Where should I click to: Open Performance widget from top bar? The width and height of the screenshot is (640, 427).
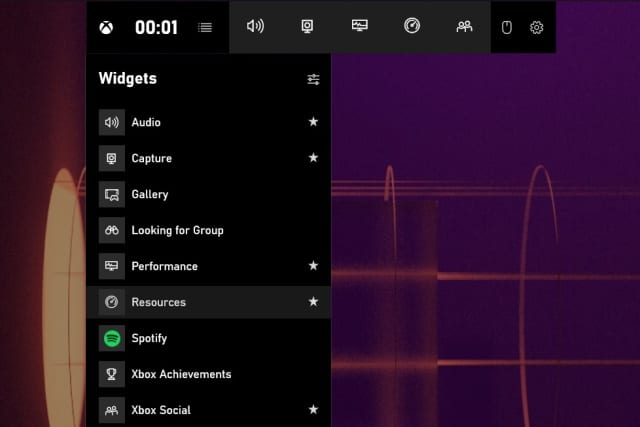[360, 26]
